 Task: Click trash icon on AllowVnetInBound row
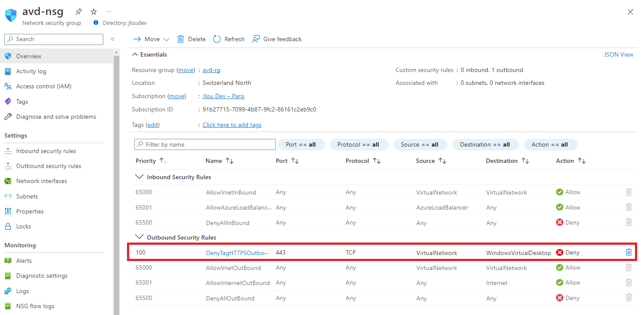pos(629,192)
